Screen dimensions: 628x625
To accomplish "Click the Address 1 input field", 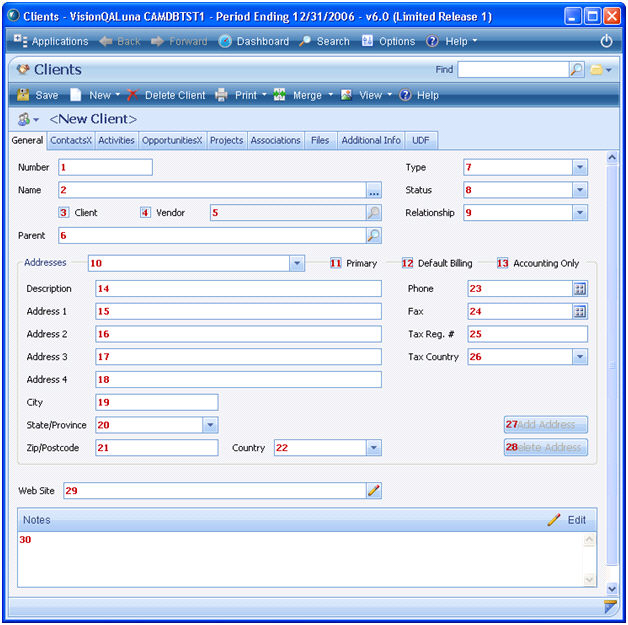I will [x=238, y=311].
